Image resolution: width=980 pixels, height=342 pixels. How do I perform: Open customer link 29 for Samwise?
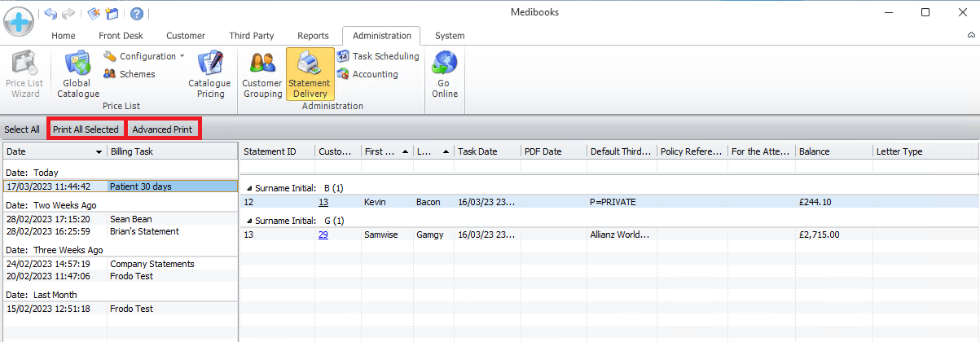click(323, 235)
